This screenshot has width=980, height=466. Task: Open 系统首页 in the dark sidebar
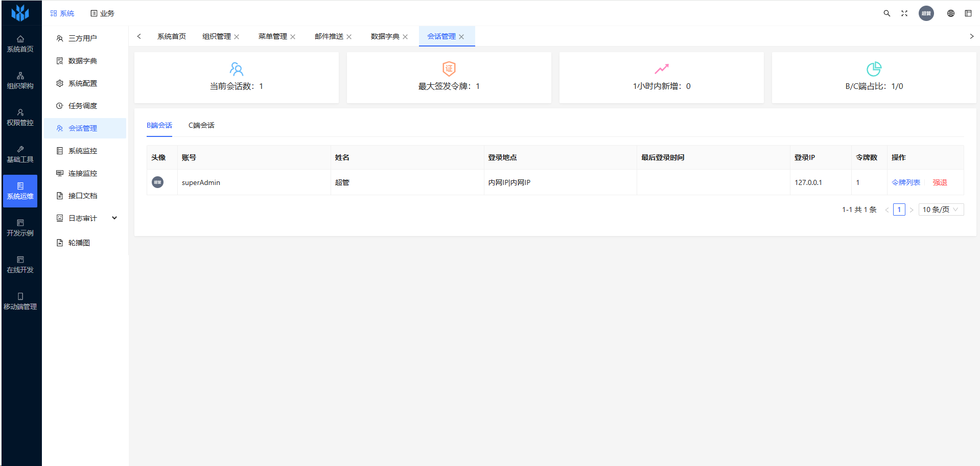(x=20, y=44)
